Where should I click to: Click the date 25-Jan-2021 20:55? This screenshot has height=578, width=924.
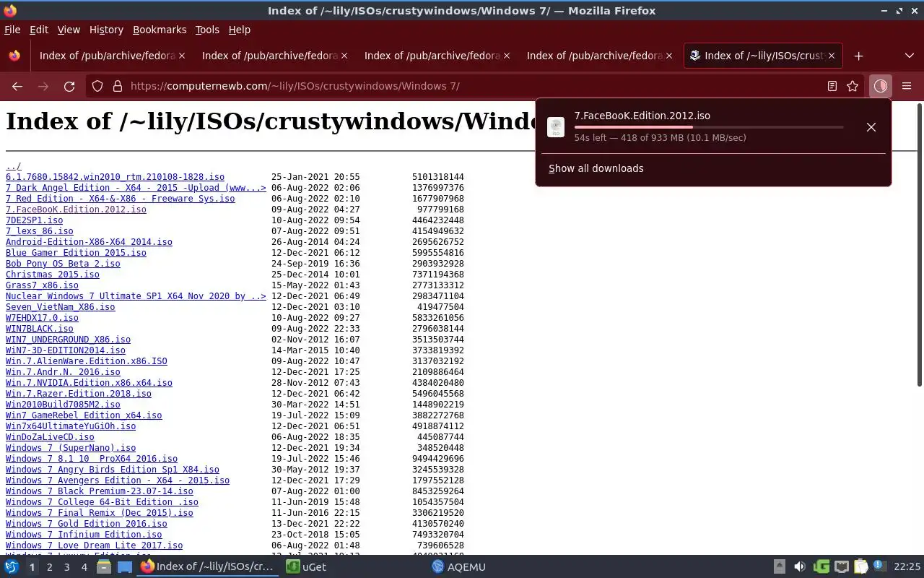315,177
